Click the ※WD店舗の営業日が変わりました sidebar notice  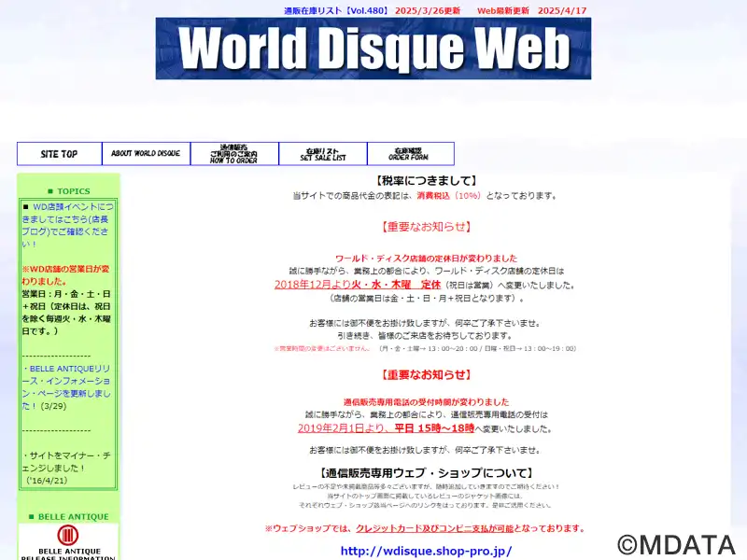[x=65, y=275]
